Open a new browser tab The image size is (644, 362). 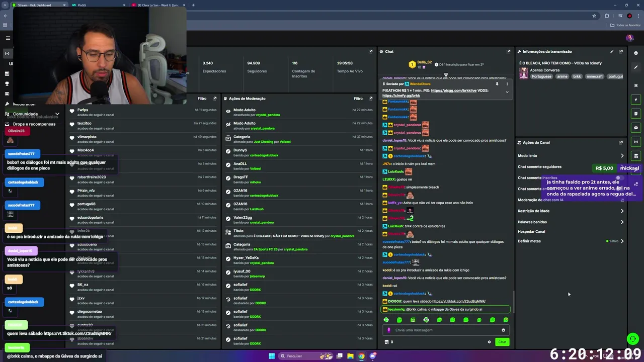193,5
